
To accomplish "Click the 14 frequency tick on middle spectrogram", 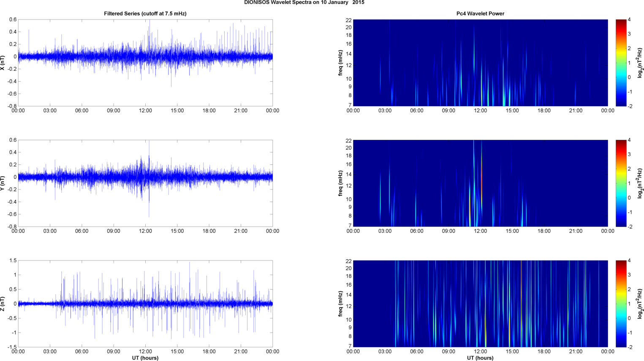I will 349,175.
